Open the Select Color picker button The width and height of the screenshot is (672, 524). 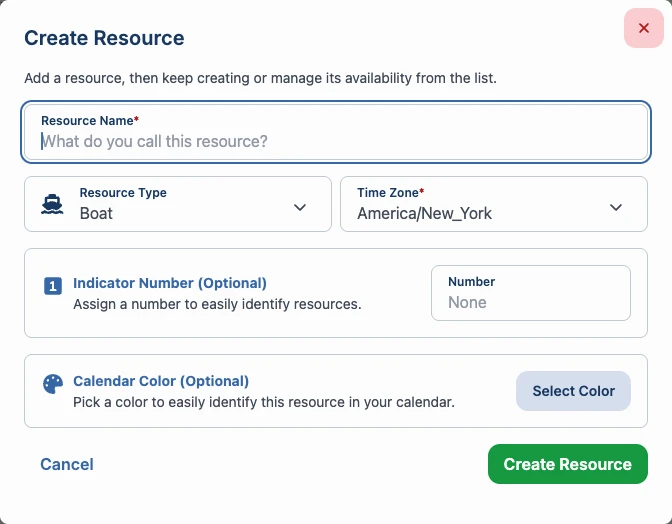pos(573,391)
